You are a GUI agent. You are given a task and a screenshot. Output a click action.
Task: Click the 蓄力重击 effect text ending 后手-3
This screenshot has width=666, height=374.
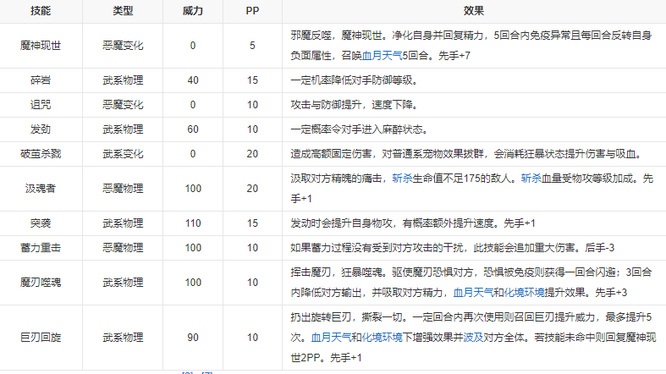(452, 248)
